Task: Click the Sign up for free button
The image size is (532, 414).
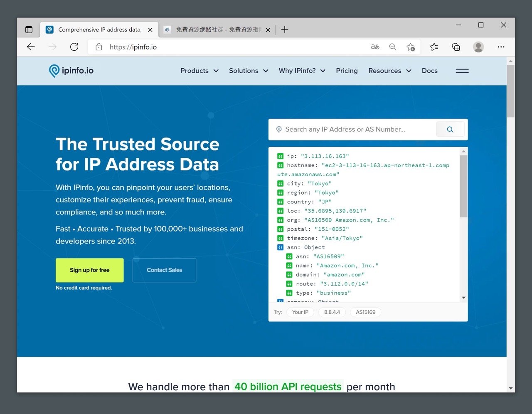Action: coord(90,270)
